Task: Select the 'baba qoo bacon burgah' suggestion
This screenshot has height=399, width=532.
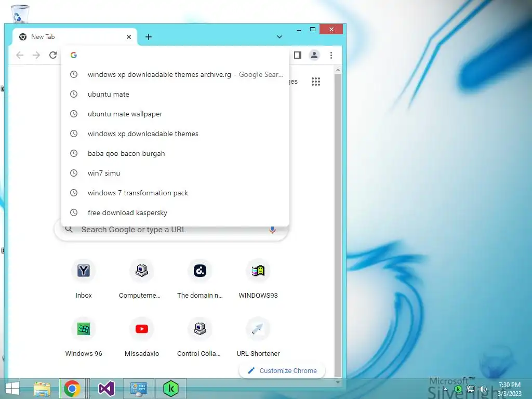Action: coord(175,153)
